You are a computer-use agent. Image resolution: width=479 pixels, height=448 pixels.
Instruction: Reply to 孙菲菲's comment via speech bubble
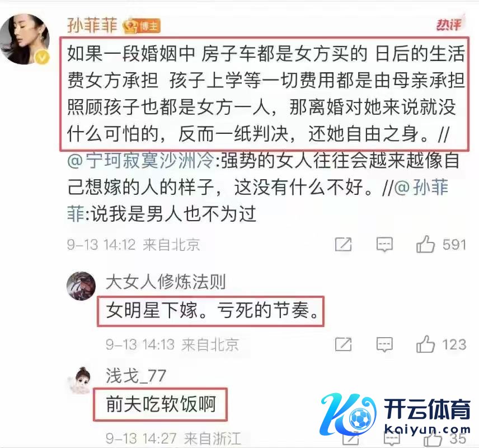384,244
